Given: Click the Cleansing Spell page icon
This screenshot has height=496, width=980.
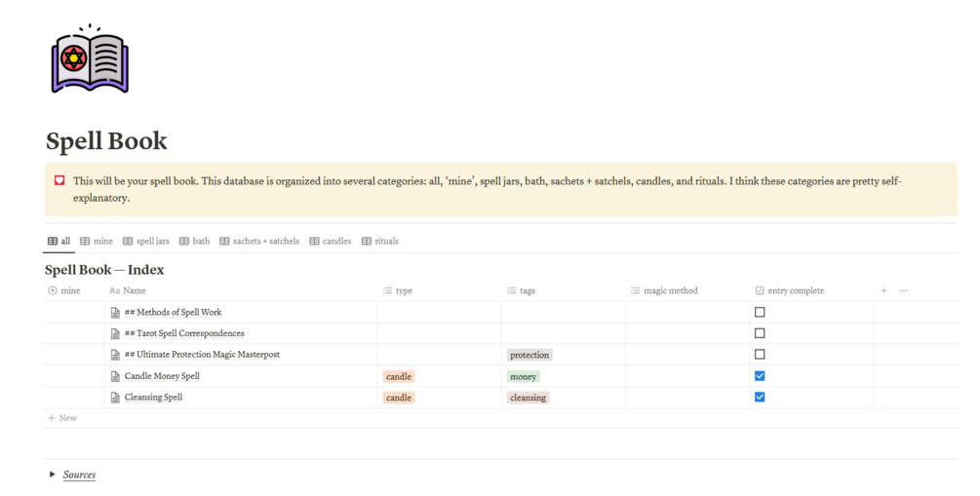Looking at the screenshot, I should [115, 398].
